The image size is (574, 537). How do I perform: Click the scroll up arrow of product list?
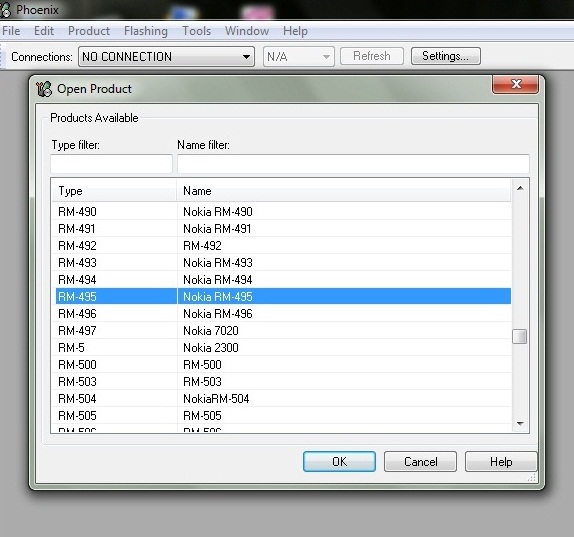520,188
